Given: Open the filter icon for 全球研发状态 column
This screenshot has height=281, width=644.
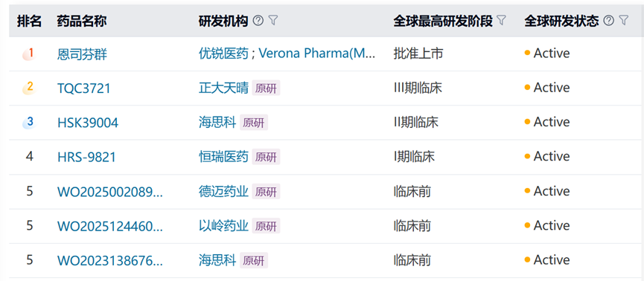Looking at the screenshot, I should tap(624, 21).
